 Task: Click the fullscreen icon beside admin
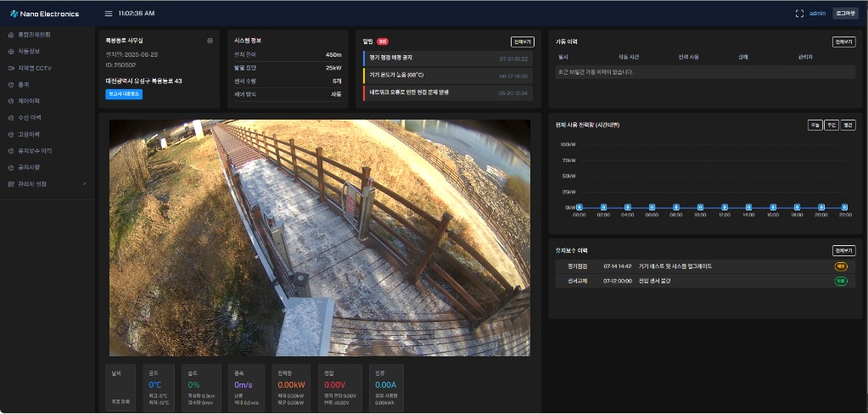pos(799,14)
